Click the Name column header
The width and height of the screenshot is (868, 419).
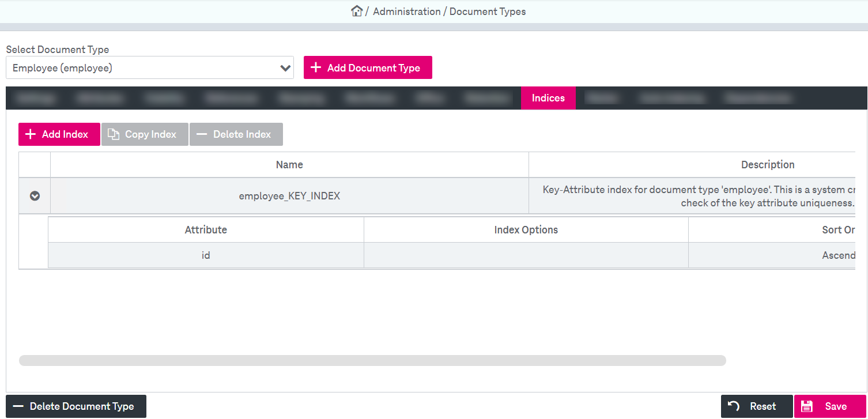289,165
